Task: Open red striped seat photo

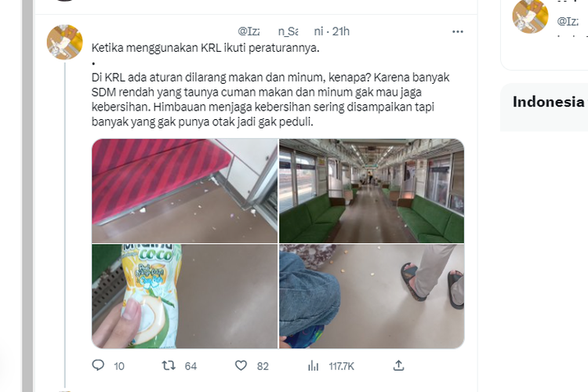Action: pos(184,191)
